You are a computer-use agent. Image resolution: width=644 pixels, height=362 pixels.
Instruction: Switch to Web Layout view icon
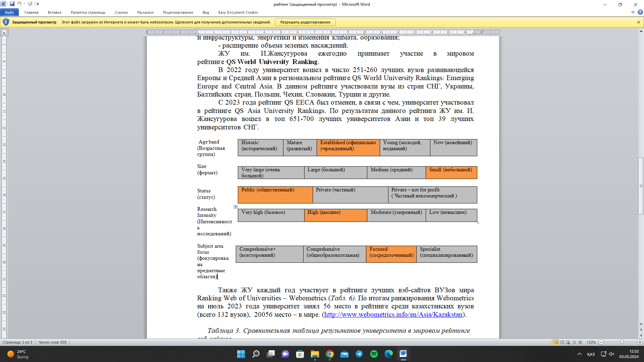(568, 342)
